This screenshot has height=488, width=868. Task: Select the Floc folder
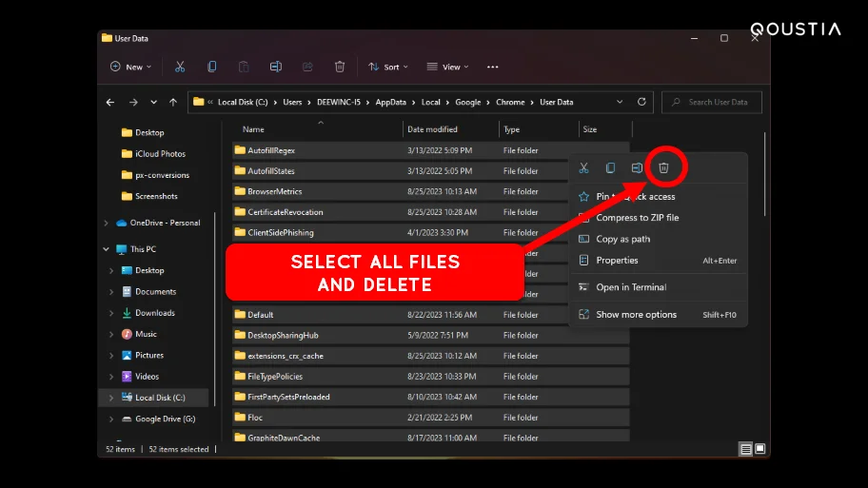click(x=431, y=418)
